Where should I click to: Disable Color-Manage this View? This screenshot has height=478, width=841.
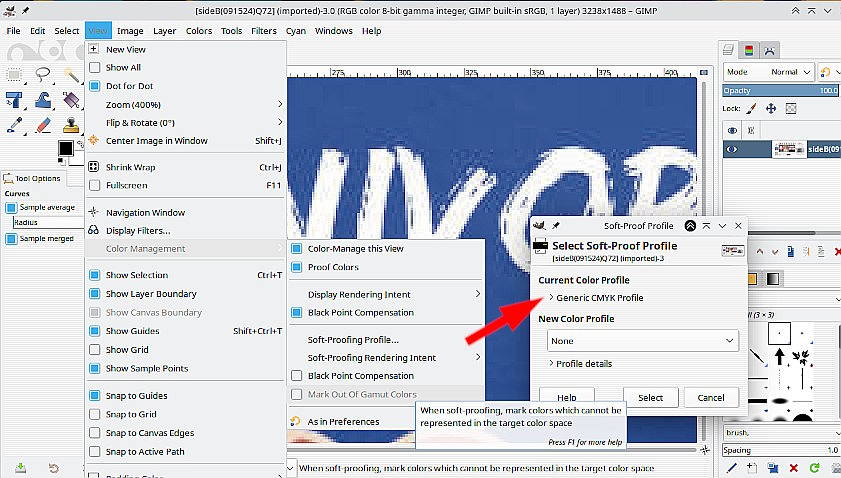(296, 248)
